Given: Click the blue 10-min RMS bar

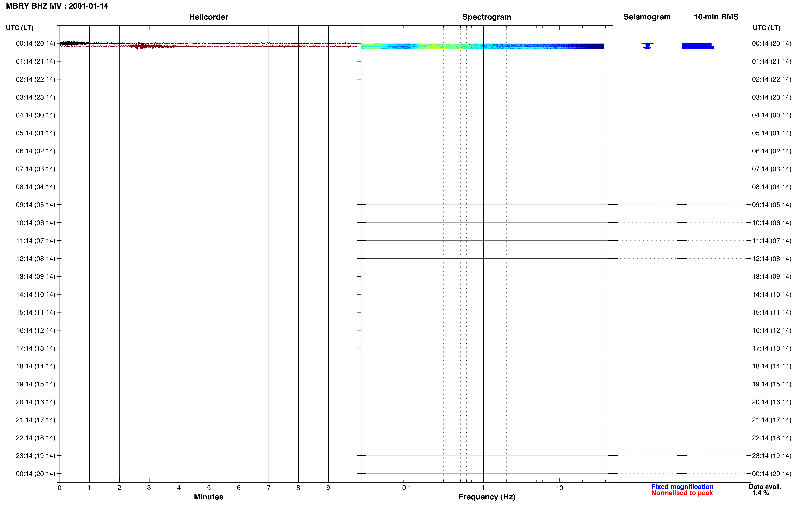Looking at the screenshot, I should tap(698, 46).
